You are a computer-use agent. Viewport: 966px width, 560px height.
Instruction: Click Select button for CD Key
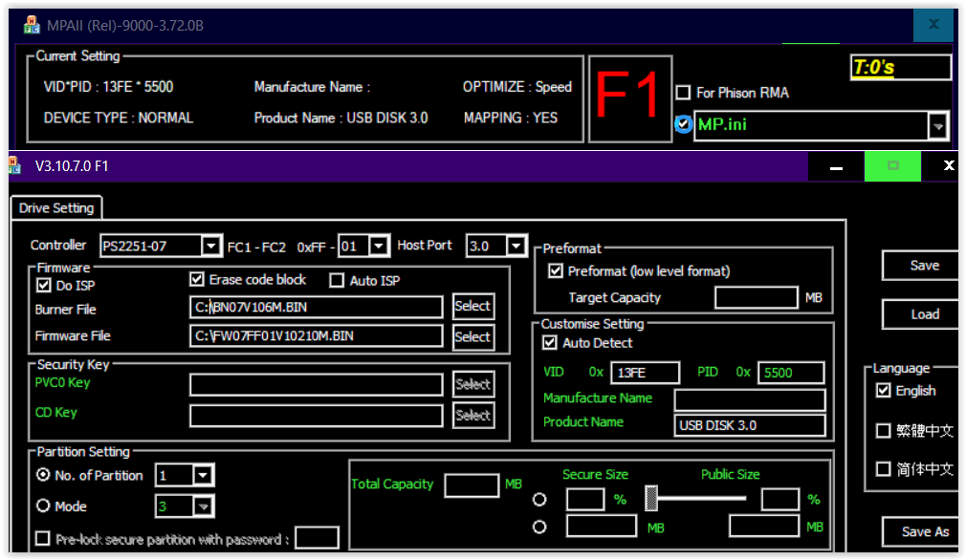(473, 416)
